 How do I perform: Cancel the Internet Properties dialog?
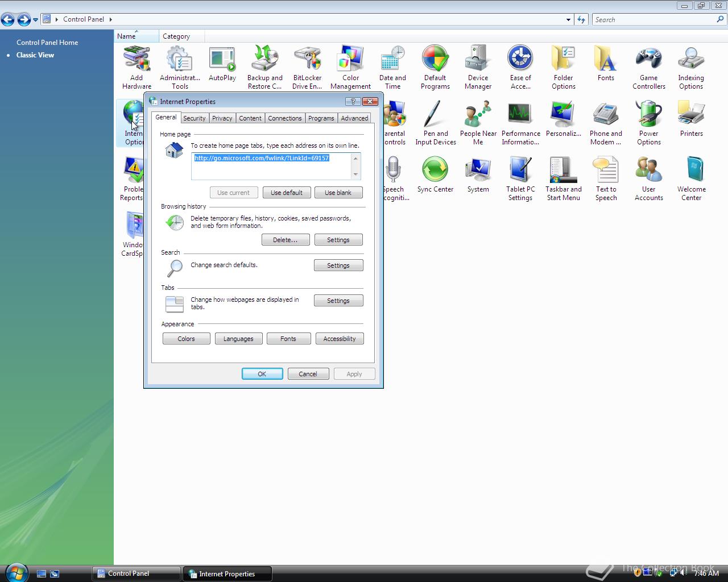pyautogui.click(x=308, y=374)
